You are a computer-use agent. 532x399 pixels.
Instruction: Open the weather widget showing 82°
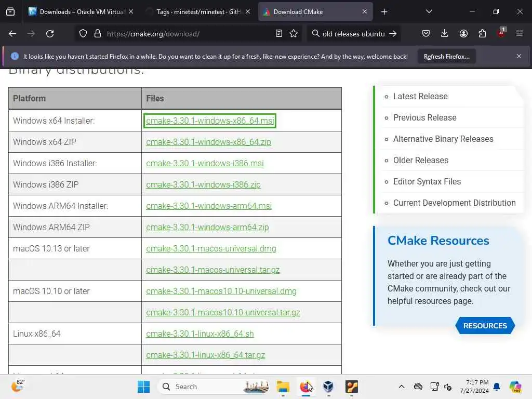(x=18, y=386)
